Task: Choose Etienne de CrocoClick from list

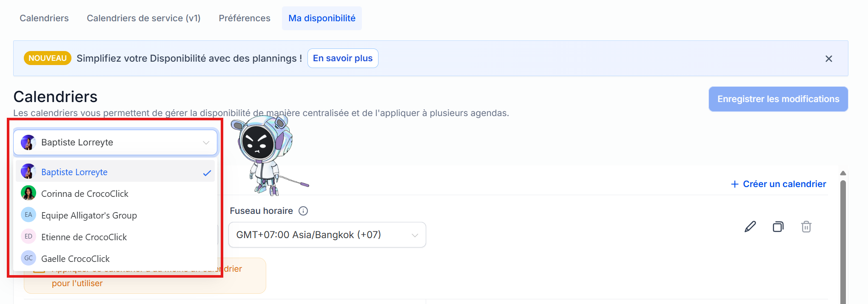Action: (x=84, y=237)
